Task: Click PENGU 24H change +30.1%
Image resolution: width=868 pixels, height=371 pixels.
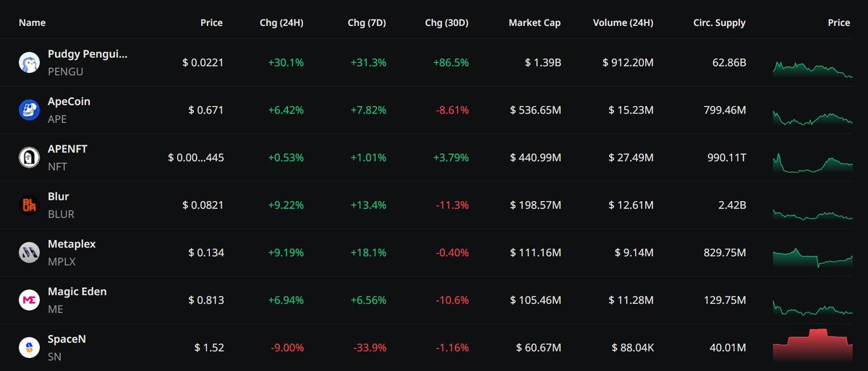Action: click(286, 63)
